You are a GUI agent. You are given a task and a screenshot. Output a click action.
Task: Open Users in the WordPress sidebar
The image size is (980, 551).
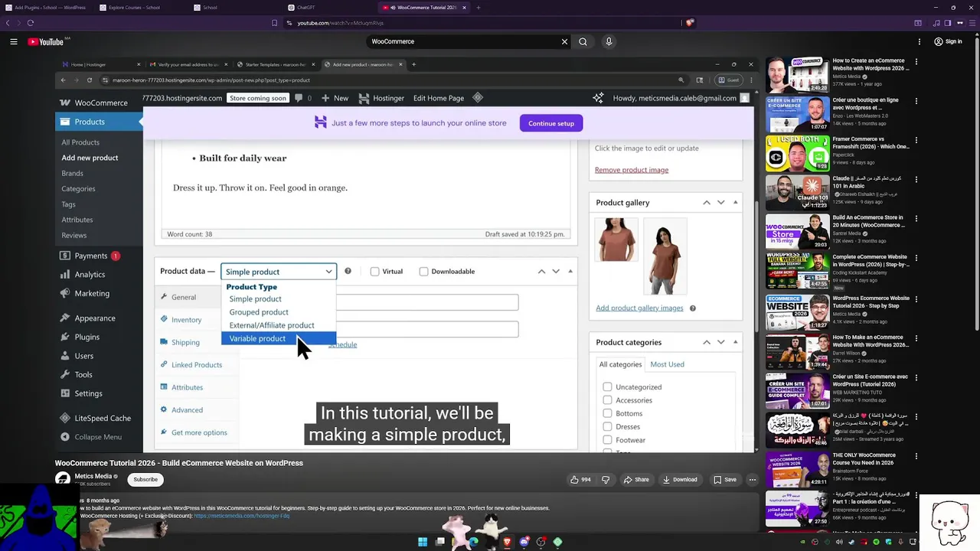coord(83,356)
